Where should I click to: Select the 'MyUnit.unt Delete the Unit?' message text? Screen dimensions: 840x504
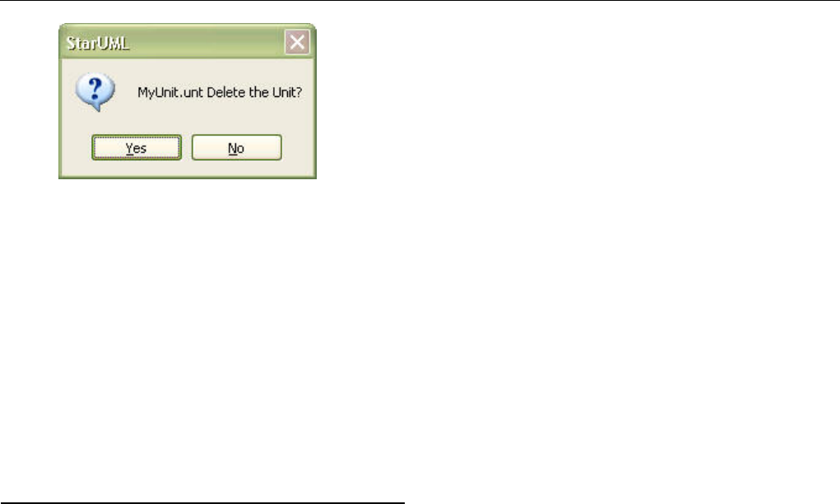[220, 92]
